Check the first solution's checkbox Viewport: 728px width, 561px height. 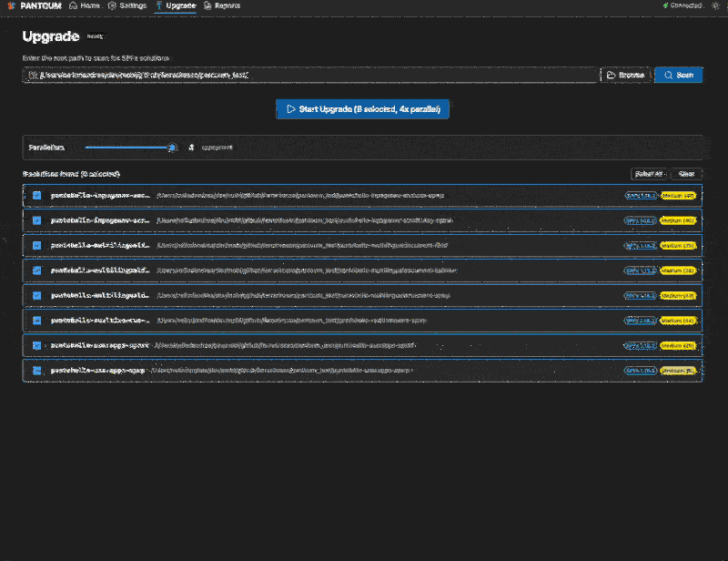[x=36, y=194]
